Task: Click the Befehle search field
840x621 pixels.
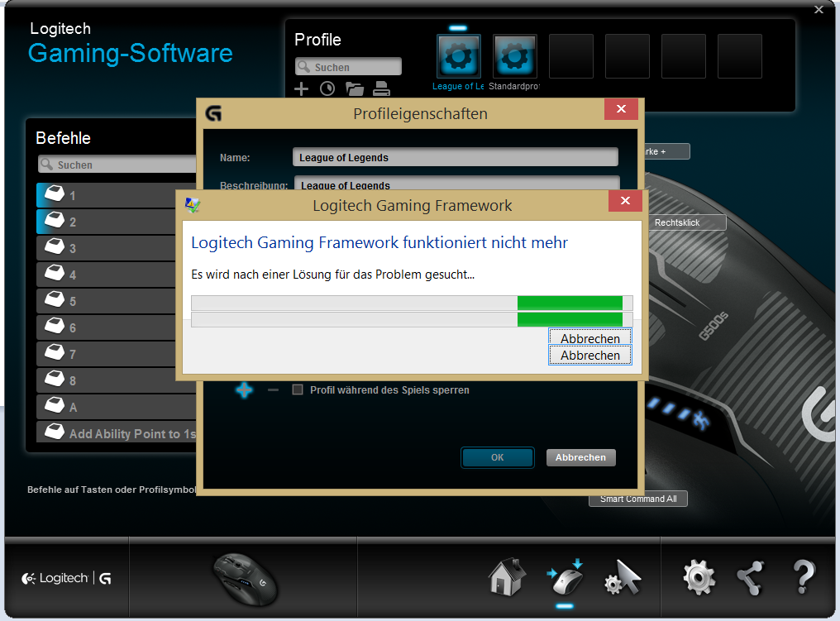Action: 118,165
